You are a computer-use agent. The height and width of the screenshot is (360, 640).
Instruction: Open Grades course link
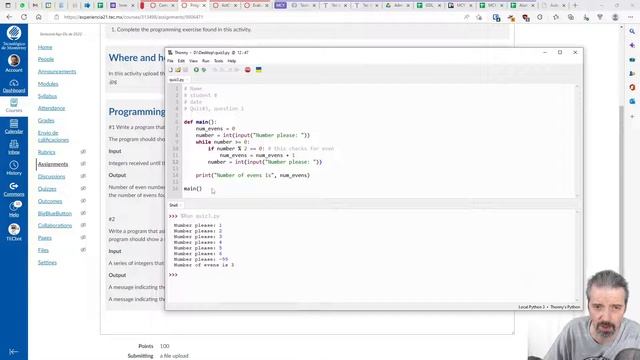click(x=46, y=120)
